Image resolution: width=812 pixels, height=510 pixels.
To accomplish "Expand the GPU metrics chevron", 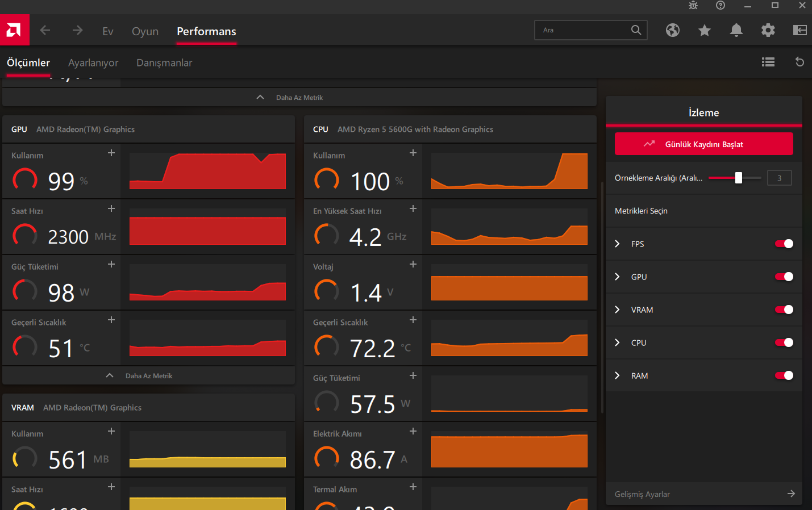I will (x=618, y=277).
